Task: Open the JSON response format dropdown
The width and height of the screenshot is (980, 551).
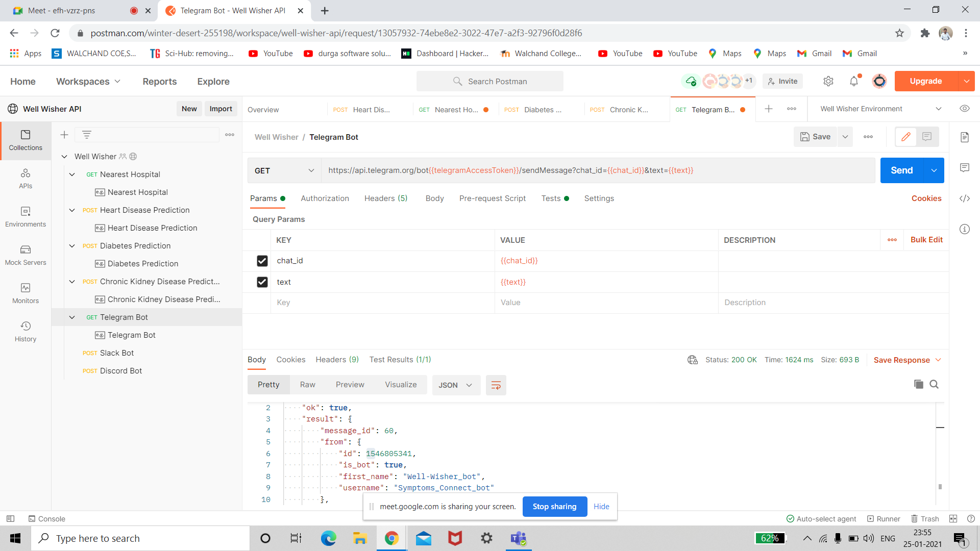Action: tap(455, 385)
